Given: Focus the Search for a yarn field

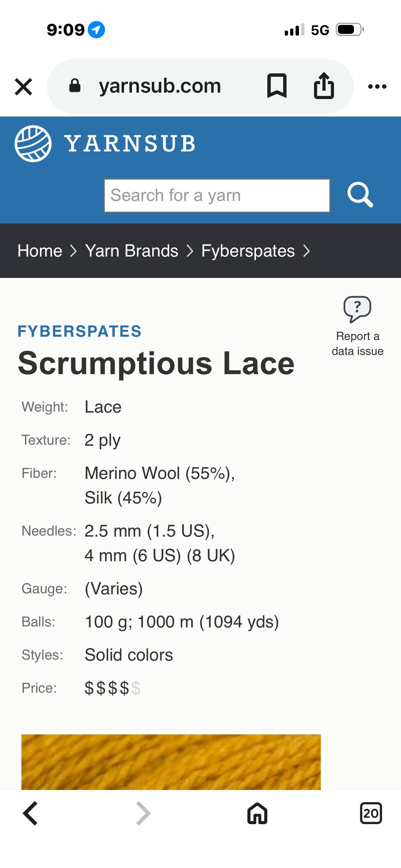Looking at the screenshot, I should 217,196.
